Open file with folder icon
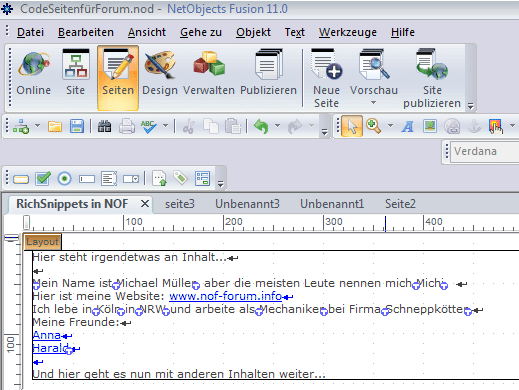Screen dimensions: 519x390 (55, 127)
